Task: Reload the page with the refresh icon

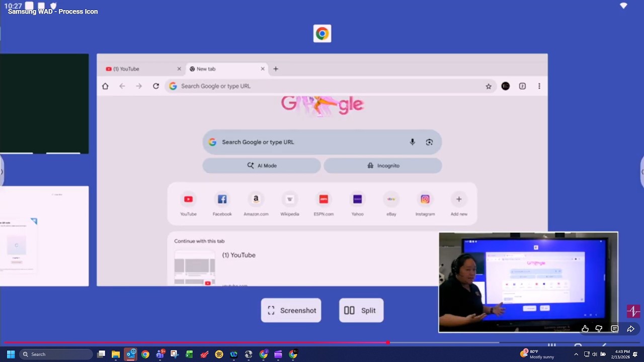Action: [156, 86]
